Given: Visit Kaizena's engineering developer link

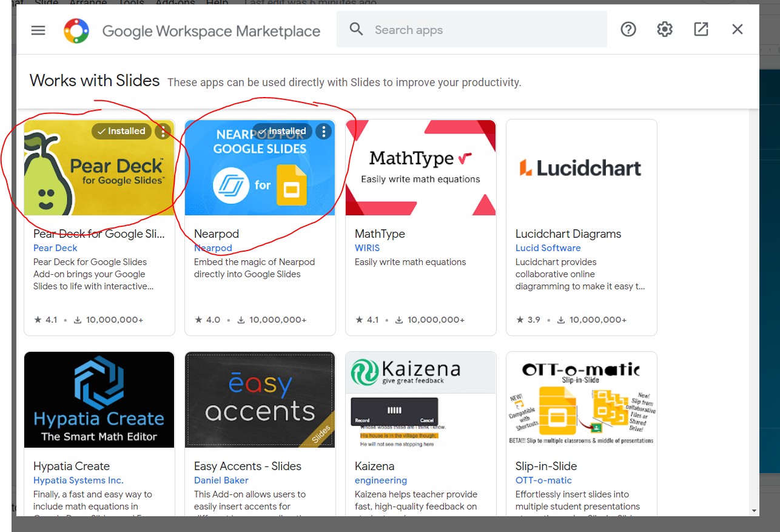Looking at the screenshot, I should pyautogui.click(x=381, y=480).
